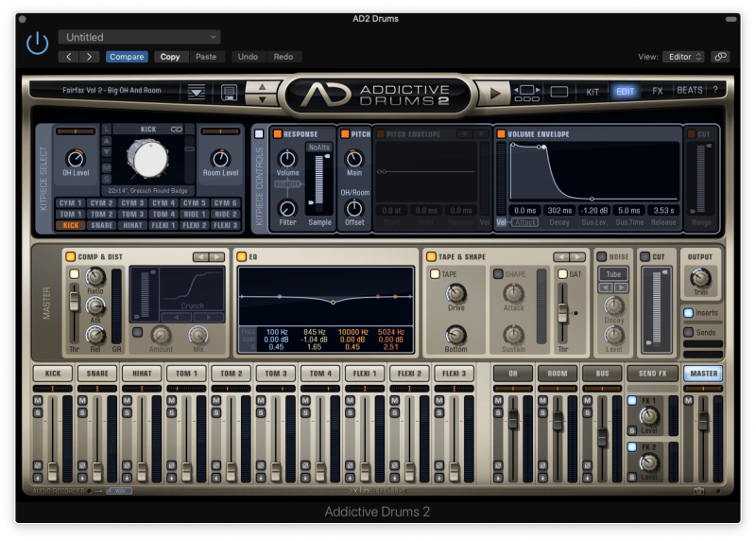
Task: Turn the OH Level knob
Action: point(76,158)
